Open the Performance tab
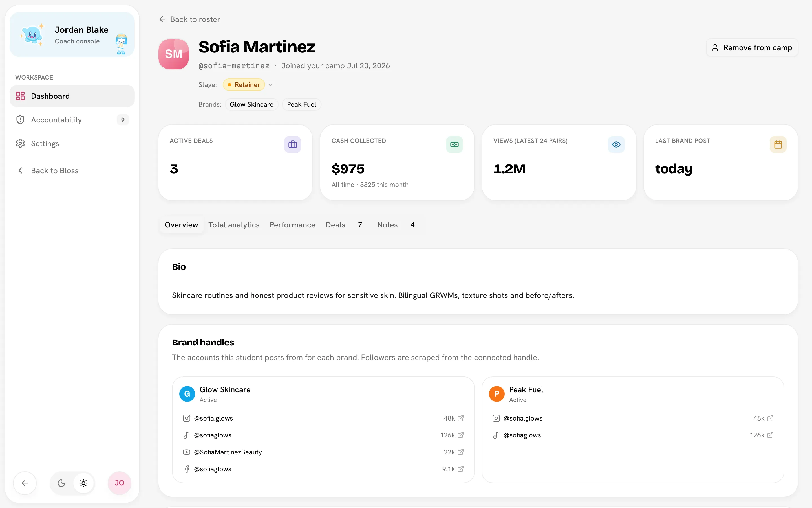812x508 pixels. tap(292, 225)
